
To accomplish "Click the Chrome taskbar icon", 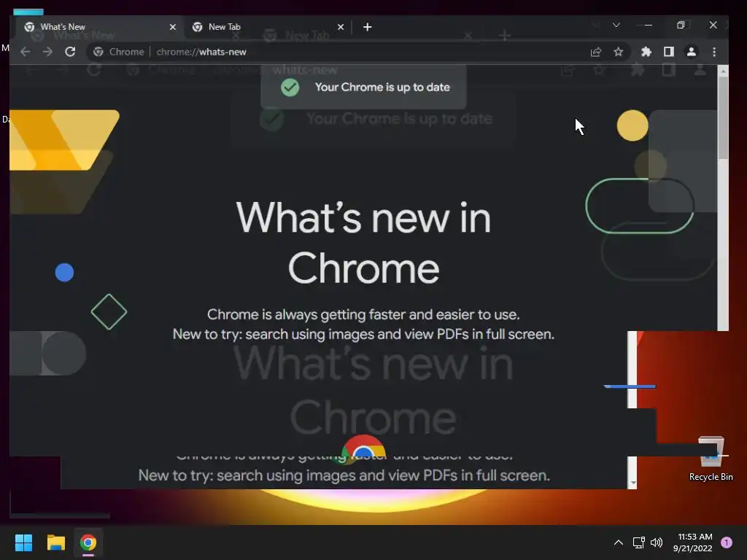I will 88,542.
